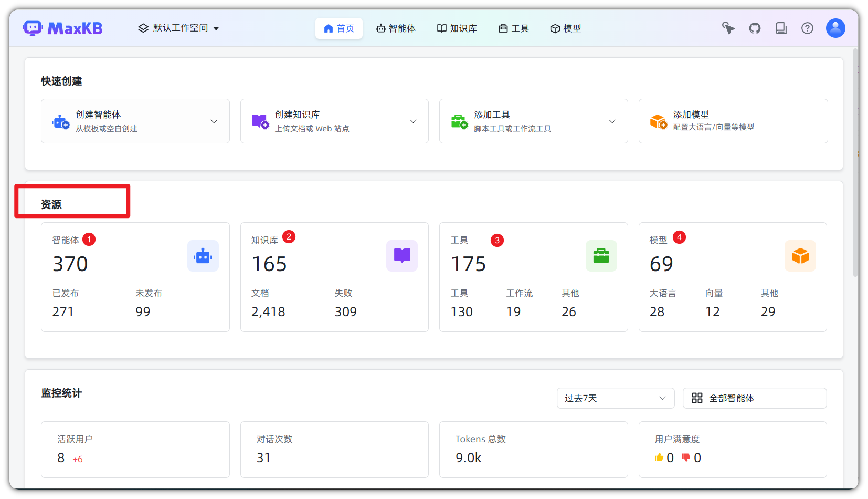868x499 pixels.
Task: Open the 全部智能体 filter selector
Action: pos(755,398)
